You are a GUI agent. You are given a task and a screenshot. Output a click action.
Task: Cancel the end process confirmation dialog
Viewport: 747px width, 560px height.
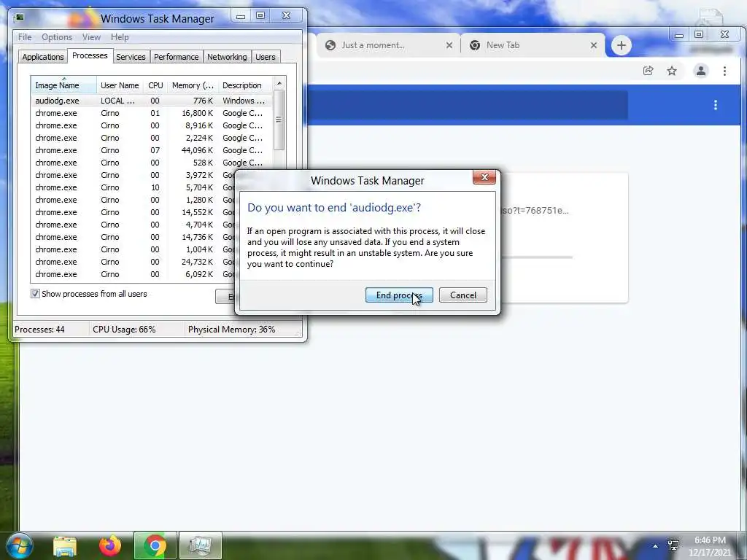pyautogui.click(x=462, y=295)
